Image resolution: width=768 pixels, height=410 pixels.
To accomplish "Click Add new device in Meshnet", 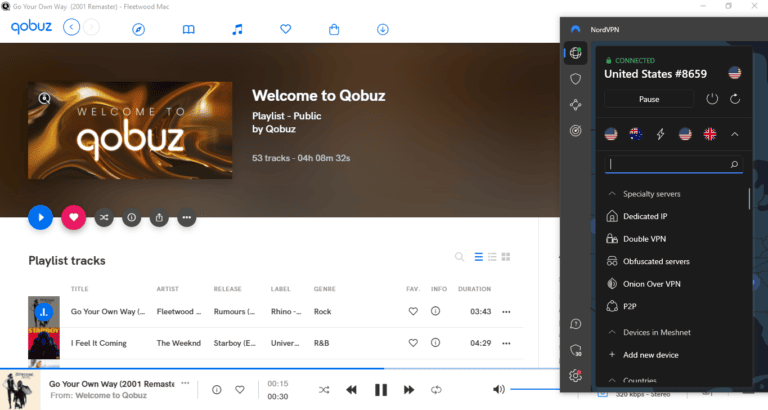I will [653, 354].
